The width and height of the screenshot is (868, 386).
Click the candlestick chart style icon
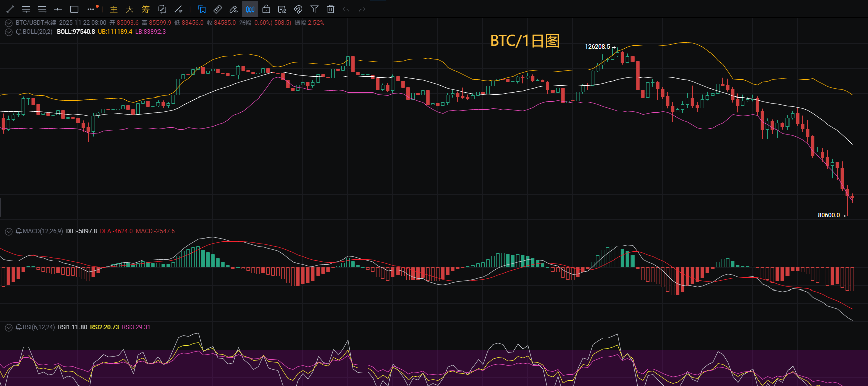coord(250,9)
